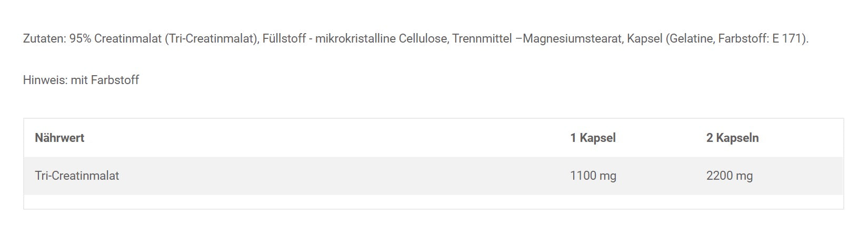Select the 'Tri-Creatinmalat' table row label
Viewport: 868px width, 226px height.
[77, 176]
